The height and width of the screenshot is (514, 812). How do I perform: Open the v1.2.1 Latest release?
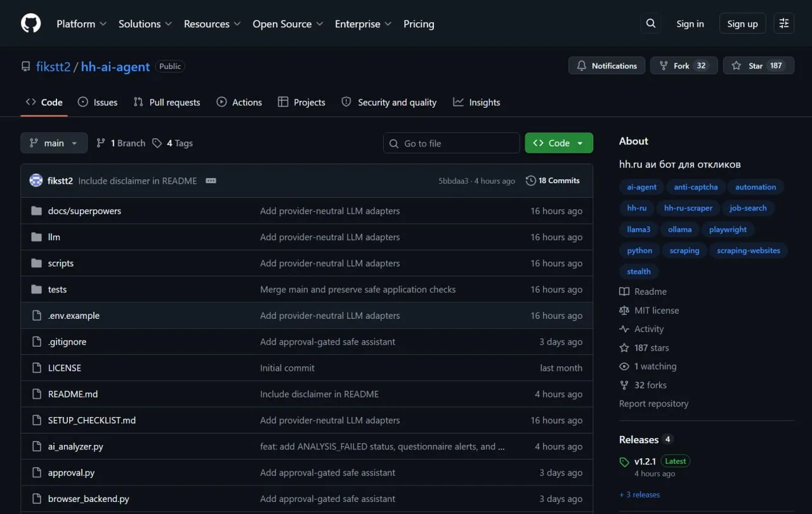[x=645, y=461]
